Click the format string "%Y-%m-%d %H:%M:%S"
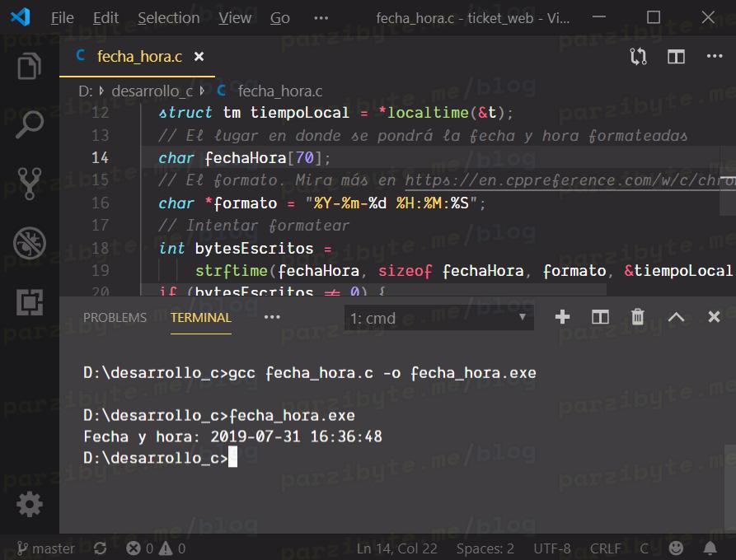The image size is (736, 560). tap(391, 203)
